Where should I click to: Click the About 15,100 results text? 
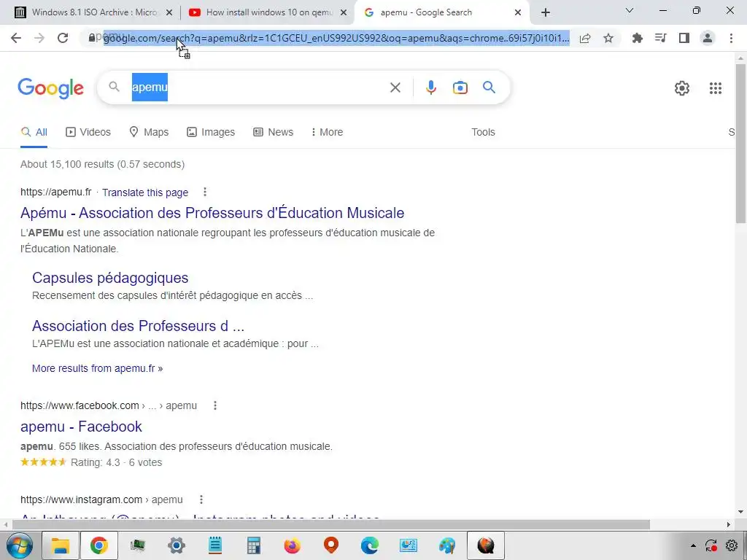tap(102, 164)
